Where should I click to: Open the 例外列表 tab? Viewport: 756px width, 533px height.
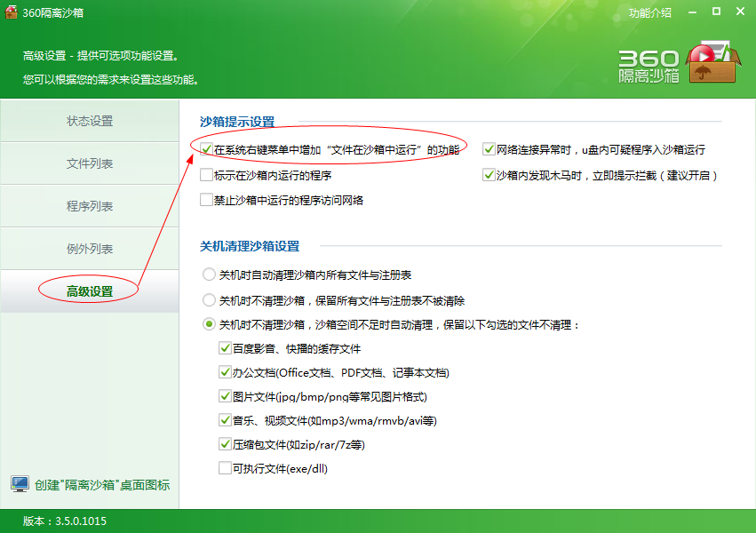click(90, 249)
